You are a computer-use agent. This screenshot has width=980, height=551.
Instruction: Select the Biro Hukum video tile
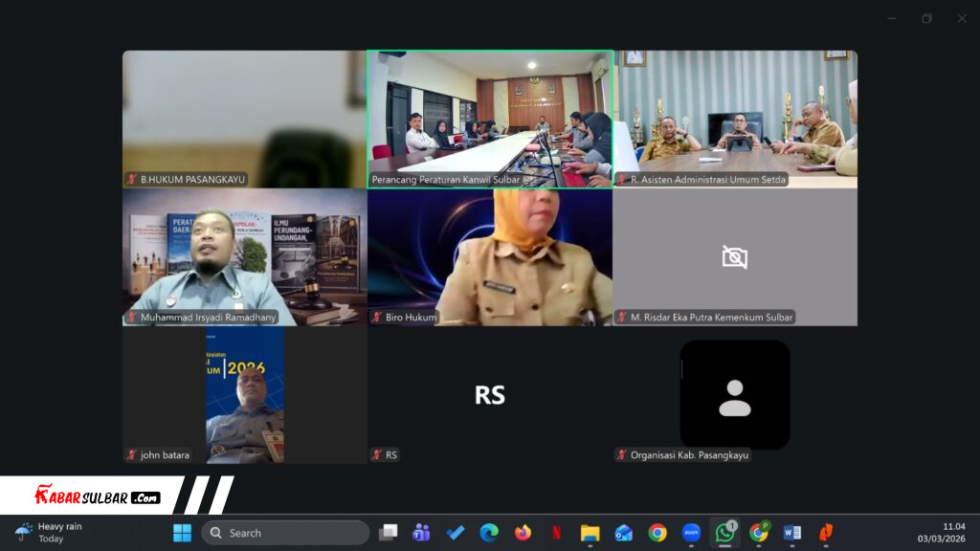click(x=490, y=256)
